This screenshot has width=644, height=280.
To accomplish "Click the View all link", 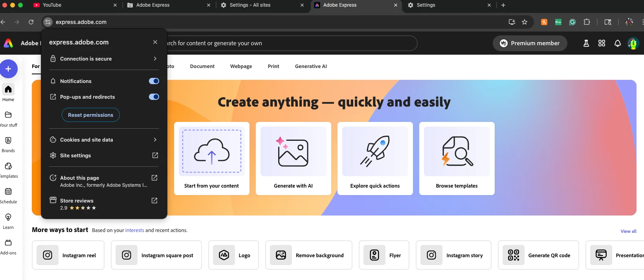I will click(x=628, y=231).
